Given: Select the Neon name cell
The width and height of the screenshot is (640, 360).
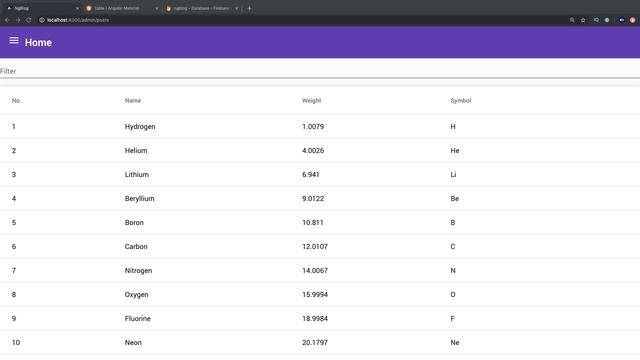Looking at the screenshot, I should pos(133,343).
